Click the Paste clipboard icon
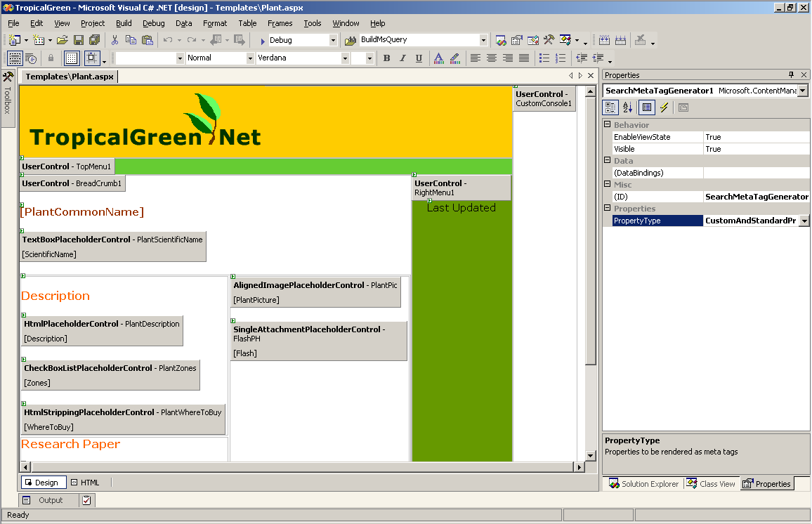812x524 pixels. [x=148, y=40]
